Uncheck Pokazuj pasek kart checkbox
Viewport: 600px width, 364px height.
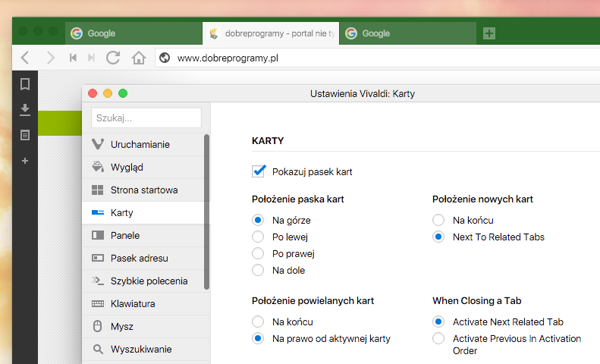click(259, 171)
